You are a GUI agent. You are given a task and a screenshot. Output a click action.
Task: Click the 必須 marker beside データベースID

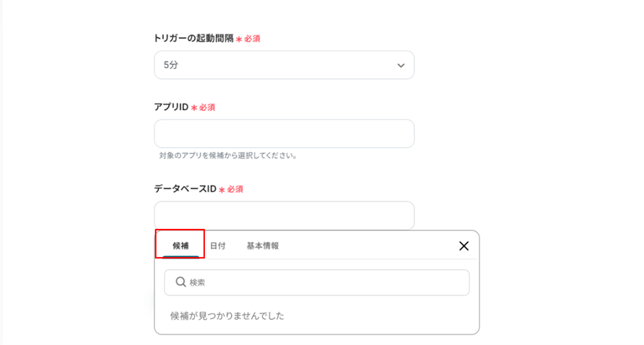[235, 189]
